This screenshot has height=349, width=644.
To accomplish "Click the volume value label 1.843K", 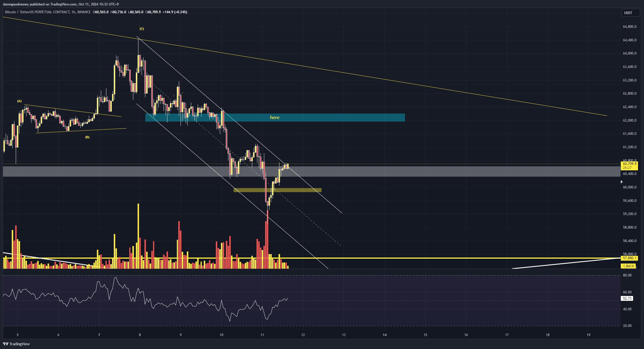I will (629, 266).
